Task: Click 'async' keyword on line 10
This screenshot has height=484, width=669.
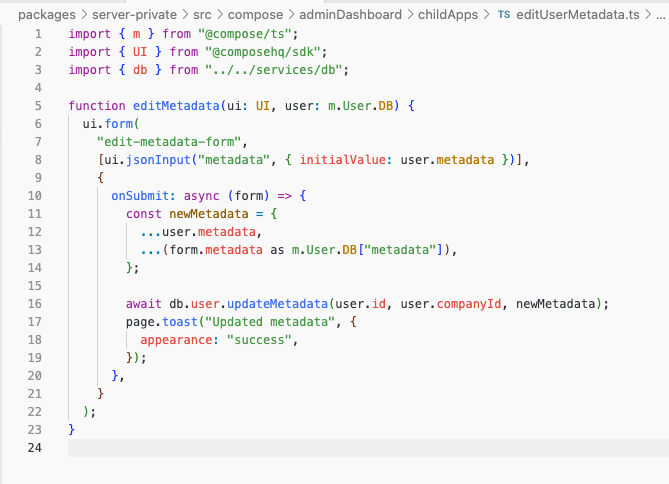Action: coord(201,195)
